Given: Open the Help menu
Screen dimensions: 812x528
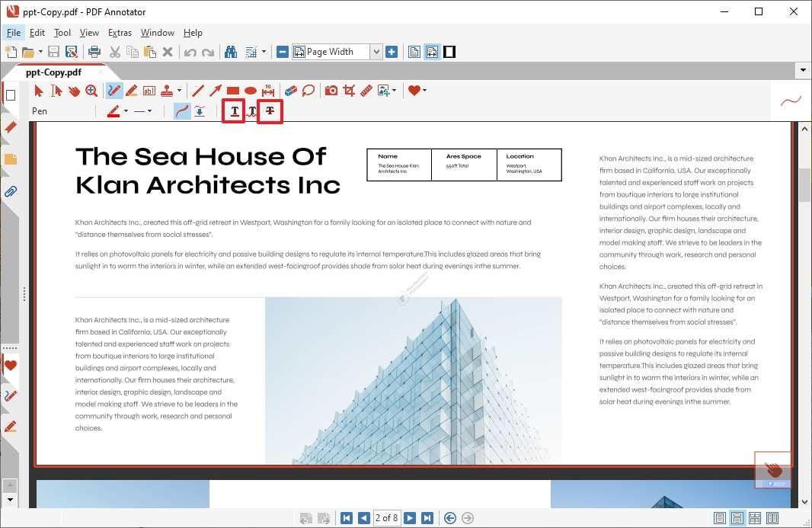Looking at the screenshot, I should coord(193,33).
